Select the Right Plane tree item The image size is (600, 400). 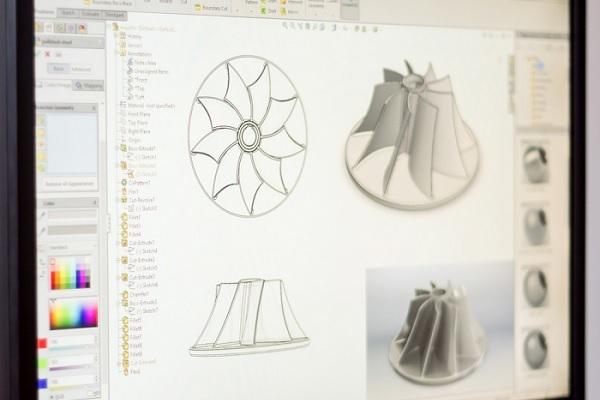122,131
